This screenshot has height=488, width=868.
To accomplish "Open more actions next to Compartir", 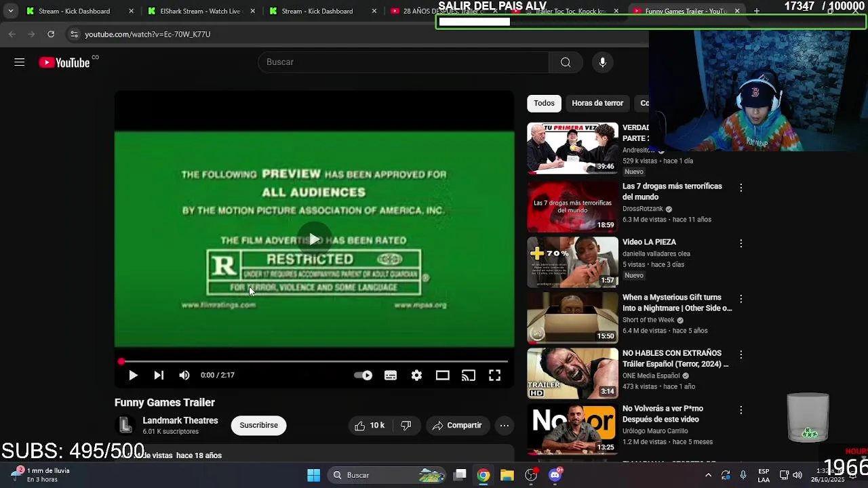I will tap(505, 425).
